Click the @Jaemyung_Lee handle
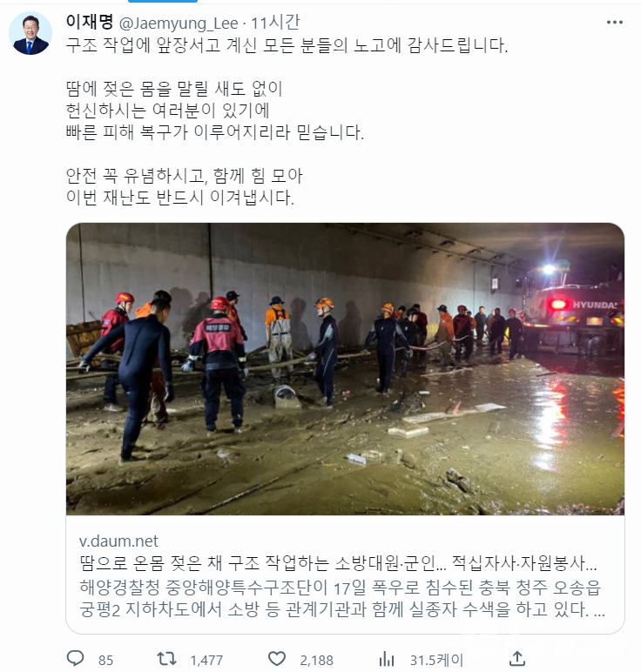This screenshot has width=641, height=672. [178, 24]
